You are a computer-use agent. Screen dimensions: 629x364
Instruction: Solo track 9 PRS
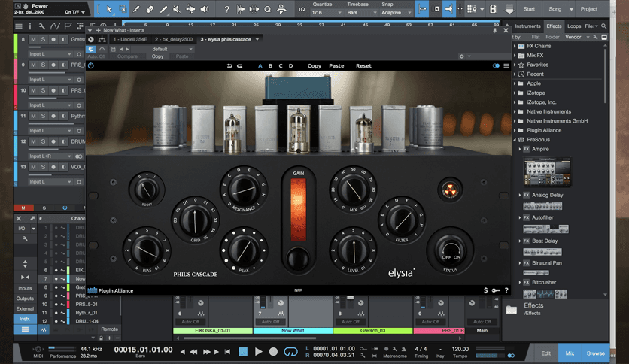coord(43,65)
